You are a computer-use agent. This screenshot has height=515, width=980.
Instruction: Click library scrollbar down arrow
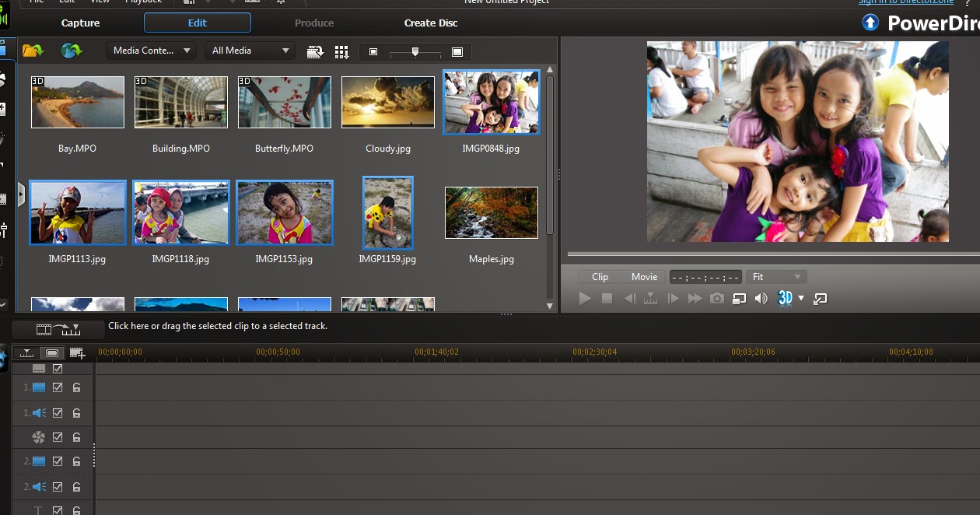pyautogui.click(x=550, y=306)
